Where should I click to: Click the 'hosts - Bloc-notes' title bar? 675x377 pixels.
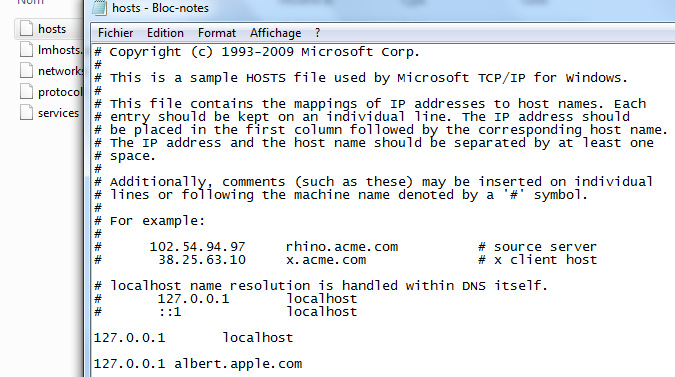click(x=160, y=8)
